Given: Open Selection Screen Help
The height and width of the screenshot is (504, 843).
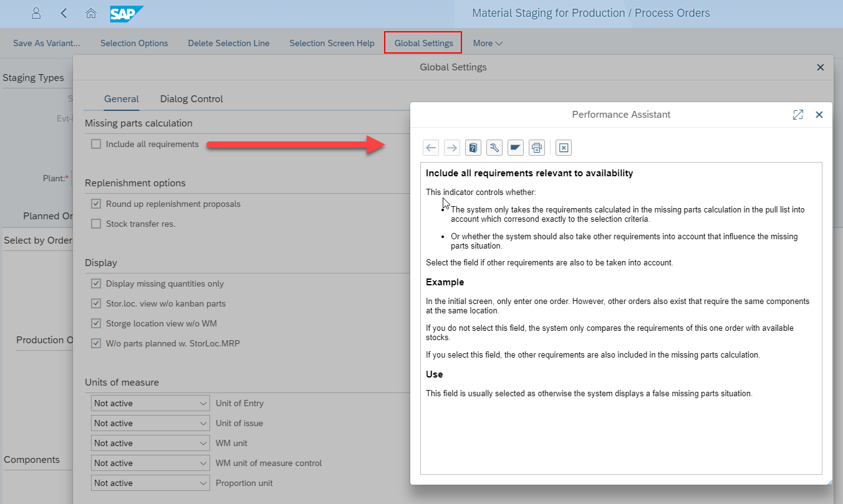Looking at the screenshot, I should [332, 43].
